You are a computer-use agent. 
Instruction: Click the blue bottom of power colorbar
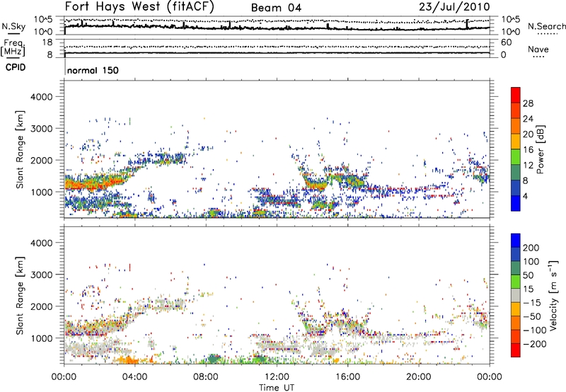pyautogui.click(x=516, y=203)
